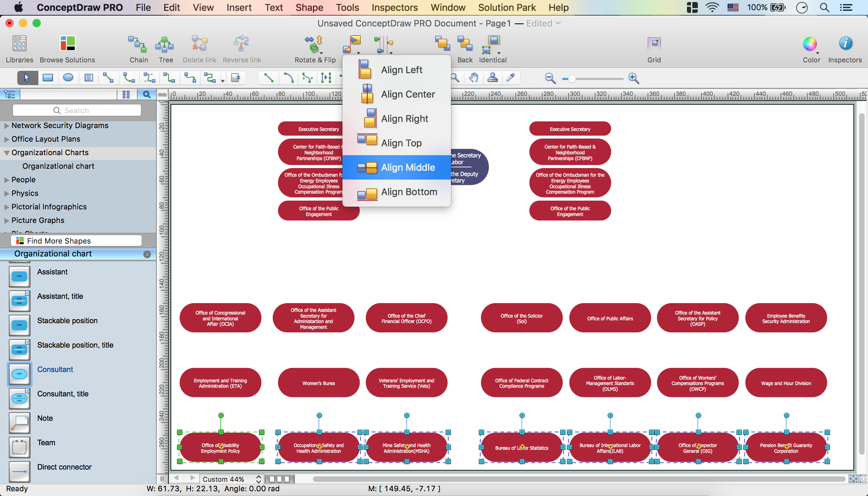Adjust the zoom slider handle
Viewport: 868px width, 496px height.
pos(572,79)
